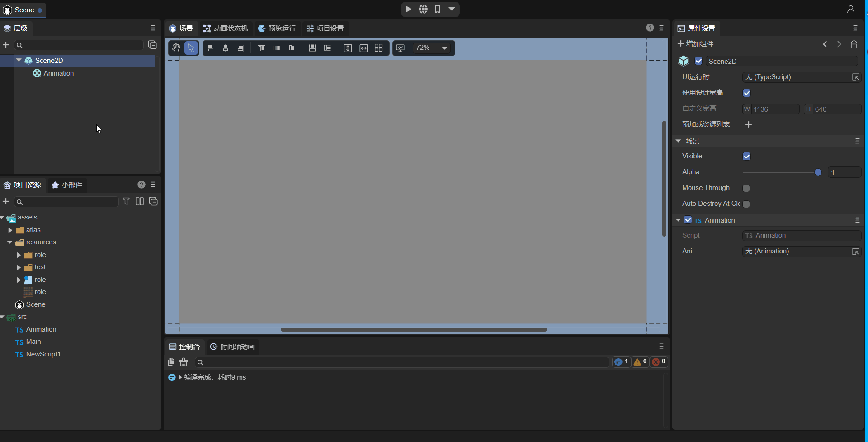Collapse the resources folder

click(x=10, y=242)
